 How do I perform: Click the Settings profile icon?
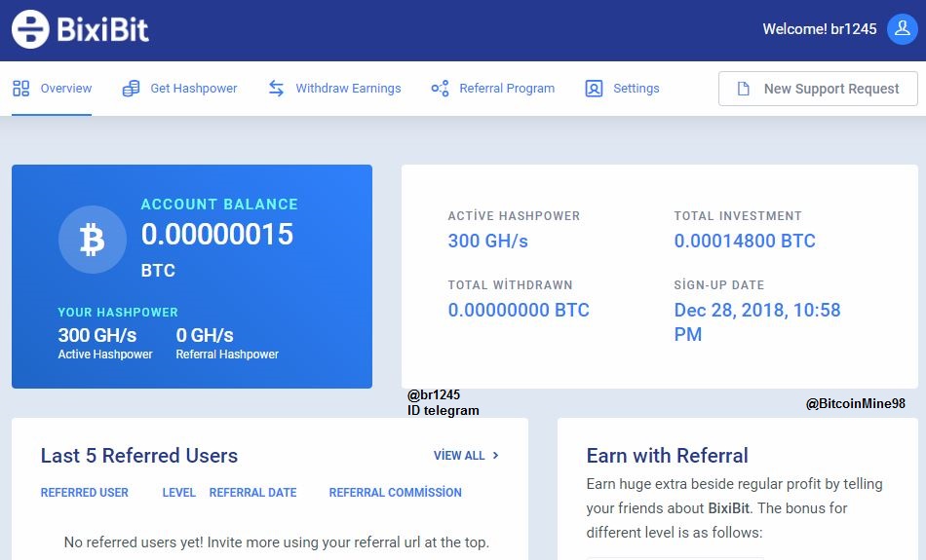click(x=594, y=89)
